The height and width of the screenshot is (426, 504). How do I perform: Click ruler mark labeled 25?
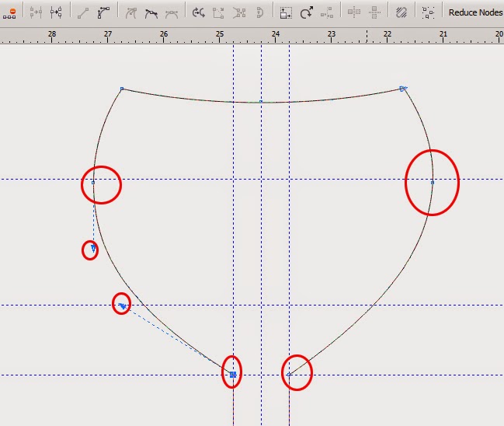pyautogui.click(x=220, y=34)
